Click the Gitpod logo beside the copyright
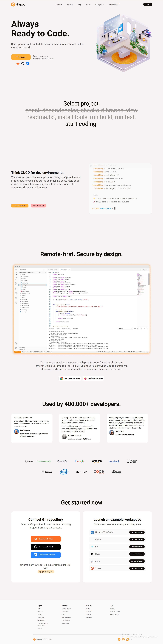 tap(35, 639)
